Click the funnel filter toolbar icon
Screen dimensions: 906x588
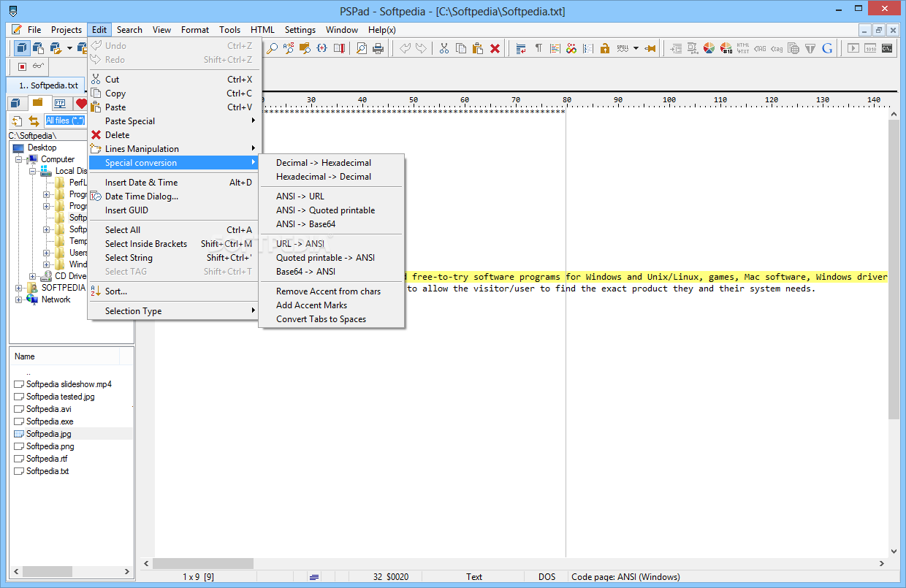(810, 48)
